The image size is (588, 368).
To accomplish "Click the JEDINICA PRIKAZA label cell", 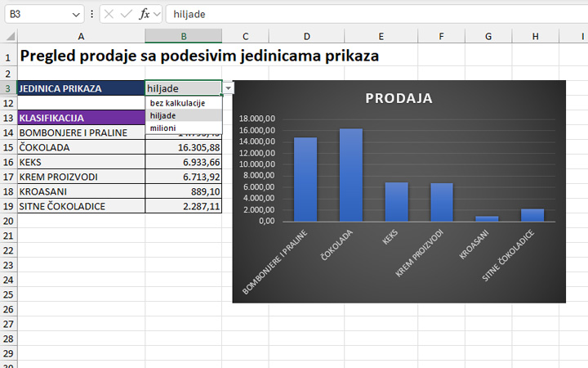I will [x=81, y=88].
